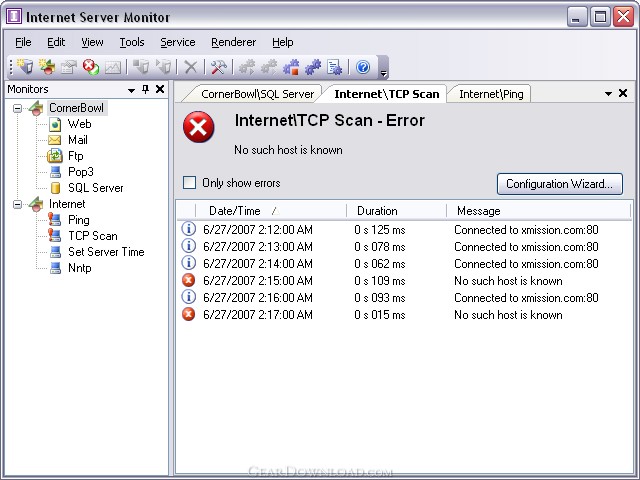Select the Set Server Time monitor
The height and width of the screenshot is (480, 640).
coord(105,252)
